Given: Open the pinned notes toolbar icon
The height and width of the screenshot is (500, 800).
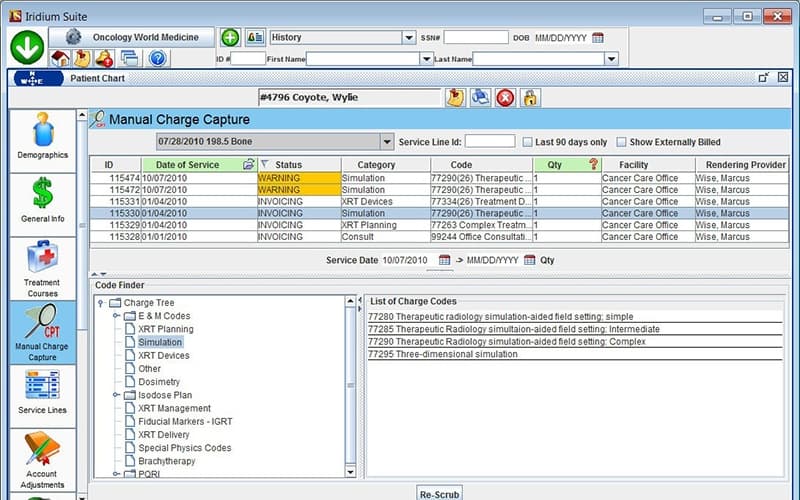Looking at the screenshot, I should pyautogui.click(x=82, y=59).
